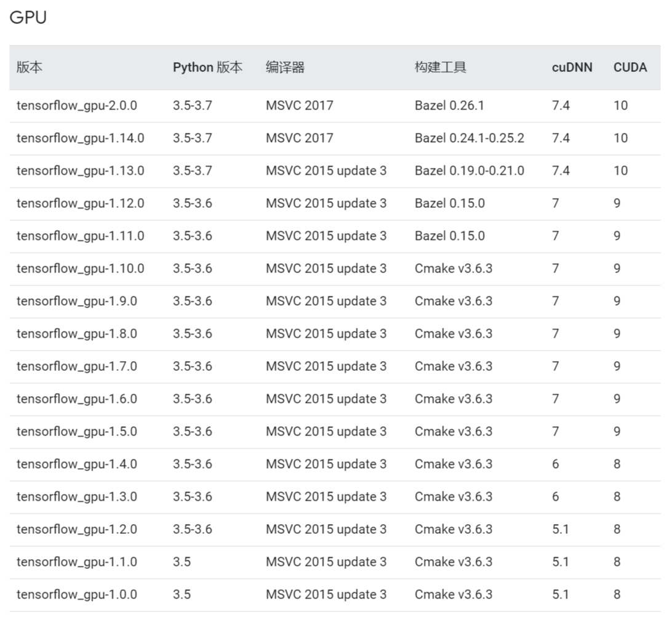Click Cmake v3.6.3 in tensorflow_gpu-1.0.0 row
This screenshot has width=672, height=620.
[454, 594]
